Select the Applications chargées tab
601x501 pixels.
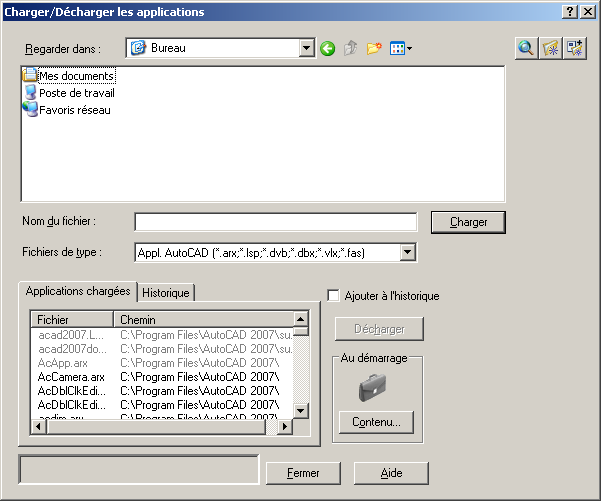point(78,291)
